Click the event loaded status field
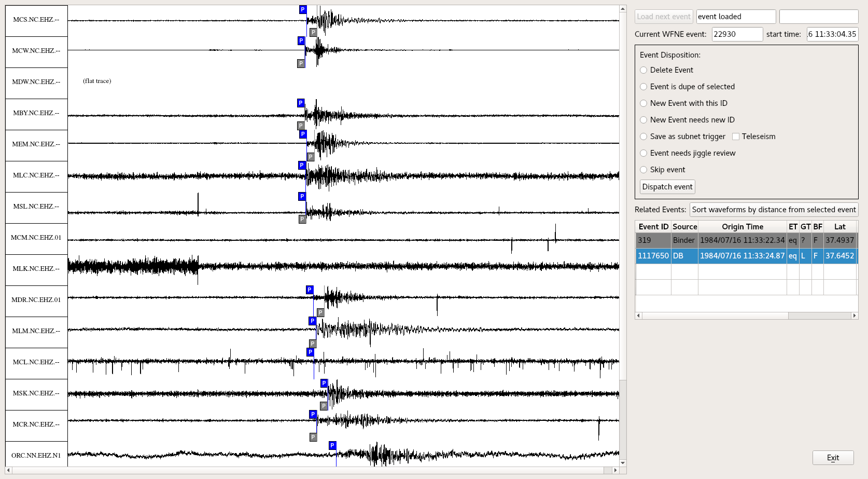This screenshot has width=868, height=479. [x=736, y=17]
